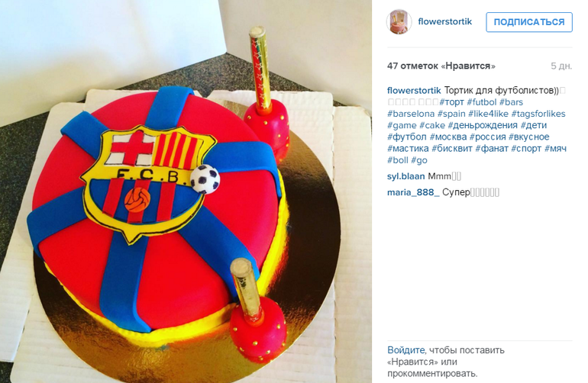Open commenter maria_888_ profile

coord(413,192)
